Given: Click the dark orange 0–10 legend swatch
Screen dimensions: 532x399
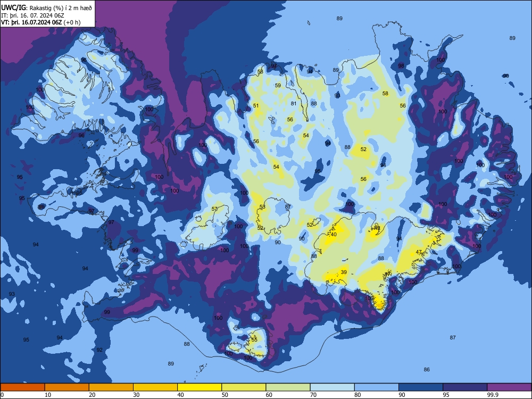Looking at the screenshot, I should pos(22,387).
